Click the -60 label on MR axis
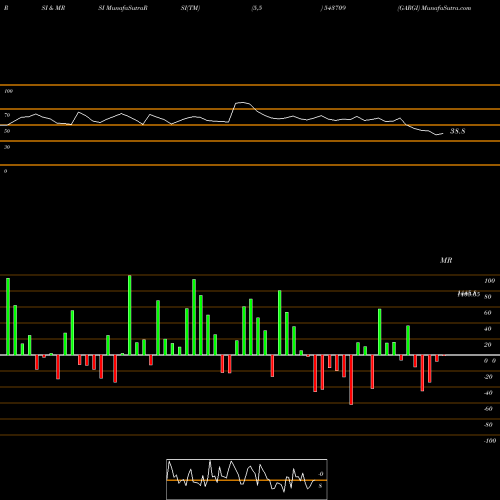500x500 pixels. (x=488, y=409)
